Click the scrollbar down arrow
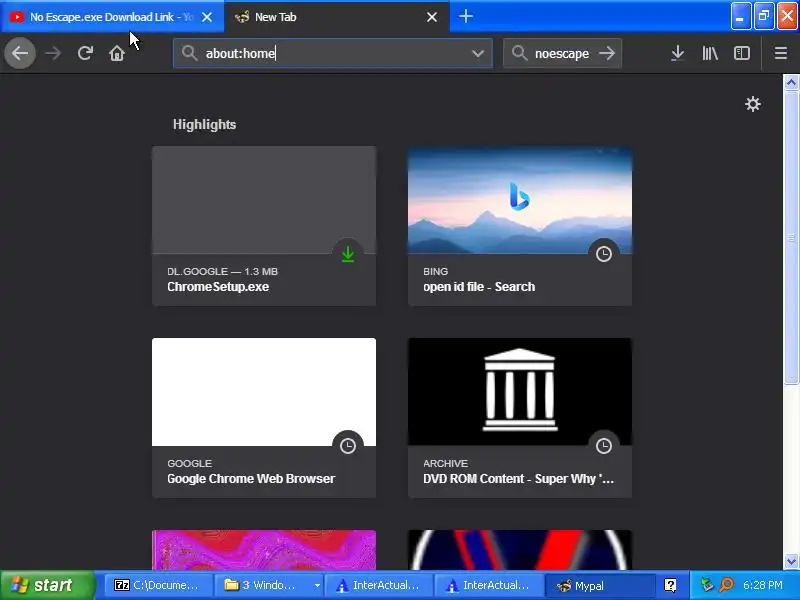Viewport: 800px width, 600px height. tap(791, 562)
